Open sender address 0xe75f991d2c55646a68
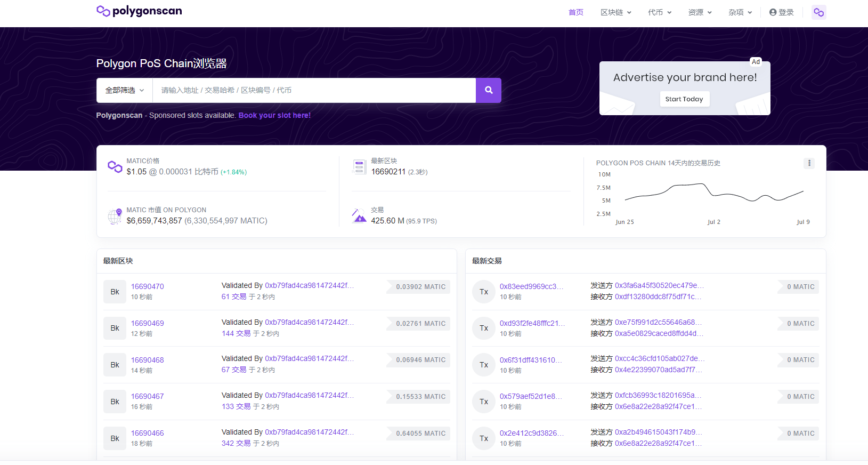 pyautogui.click(x=658, y=322)
